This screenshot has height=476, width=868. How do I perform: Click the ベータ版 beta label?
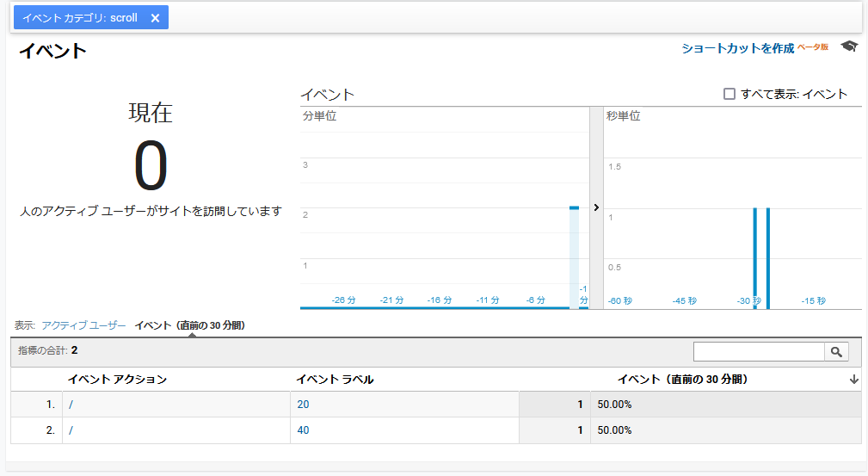(813, 47)
